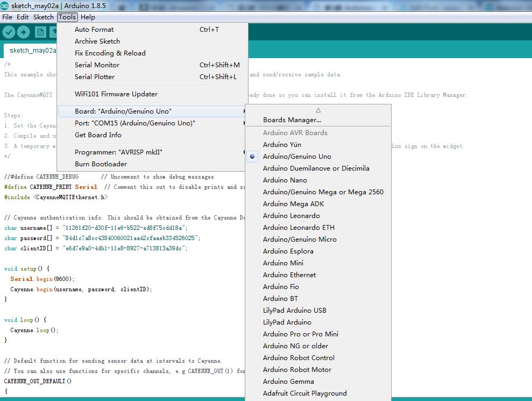Screen dimensions: 532x401
Task: Select LilyPad Arduino board
Action: coord(318,322)
